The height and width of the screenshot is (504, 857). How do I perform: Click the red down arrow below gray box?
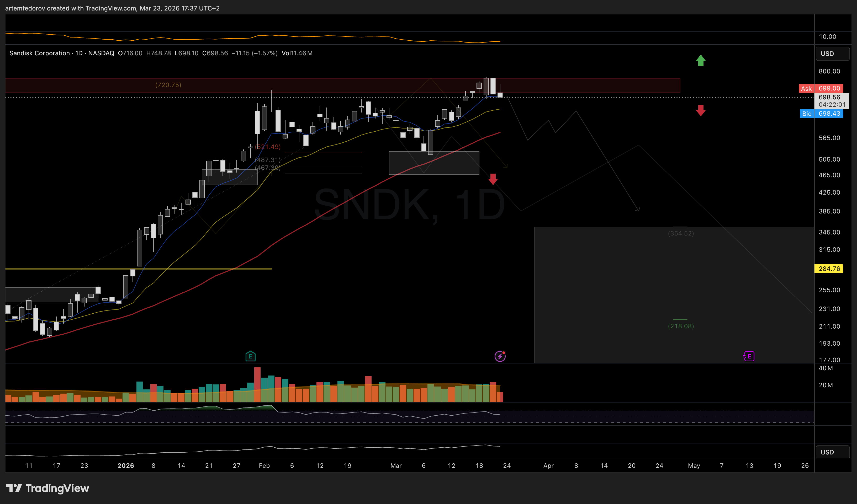click(493, 179)
